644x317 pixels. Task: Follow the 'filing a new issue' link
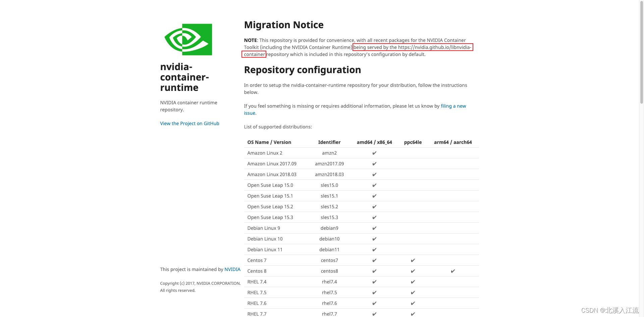[453, 106]
